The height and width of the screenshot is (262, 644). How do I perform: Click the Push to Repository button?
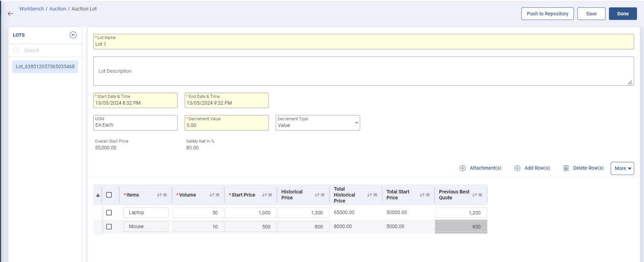pos(547,14)
